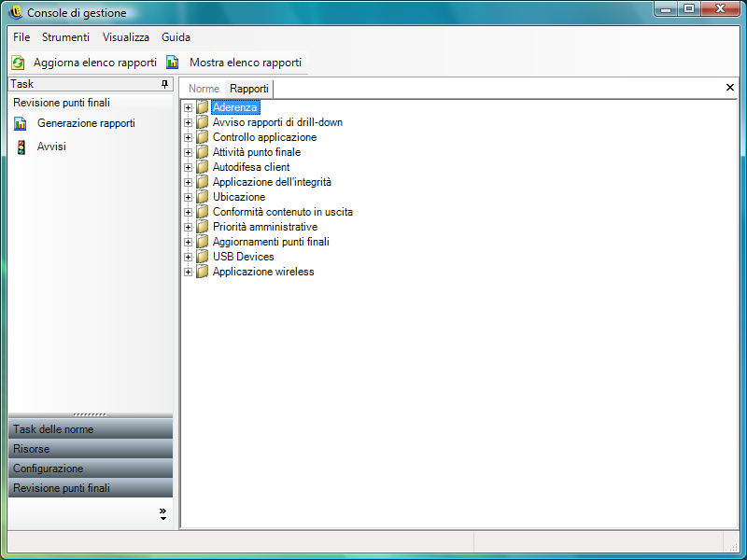Close the Rapporti tab panel
Screen dimensions: 747x560
point(730,87)
